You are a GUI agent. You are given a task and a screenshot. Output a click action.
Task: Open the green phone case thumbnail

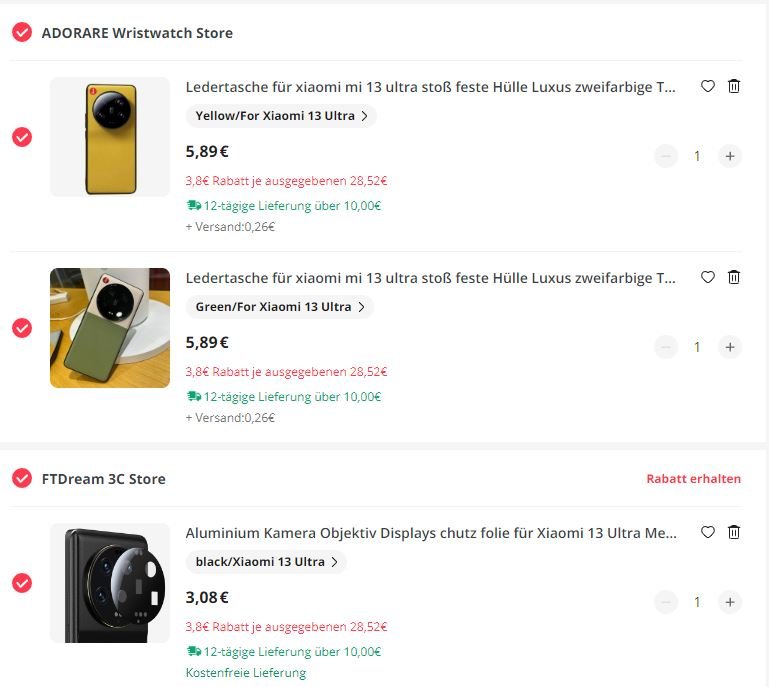tap(110, 328)
